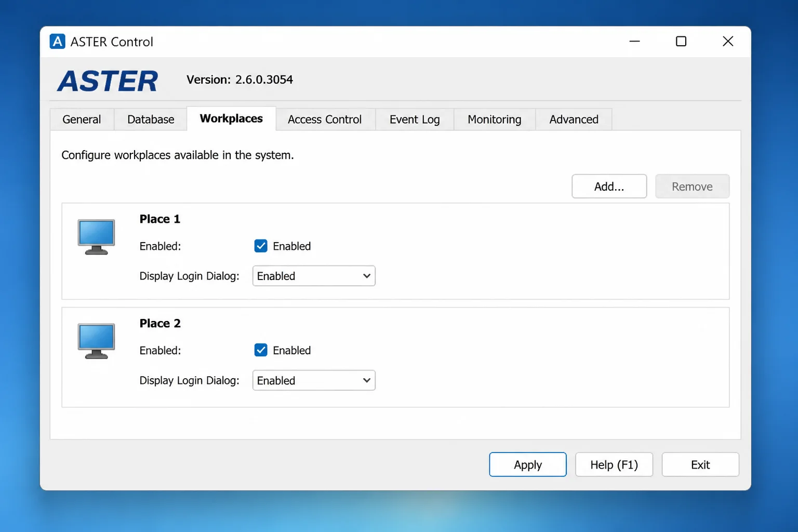Open the Event Log tab

(415, 119)
